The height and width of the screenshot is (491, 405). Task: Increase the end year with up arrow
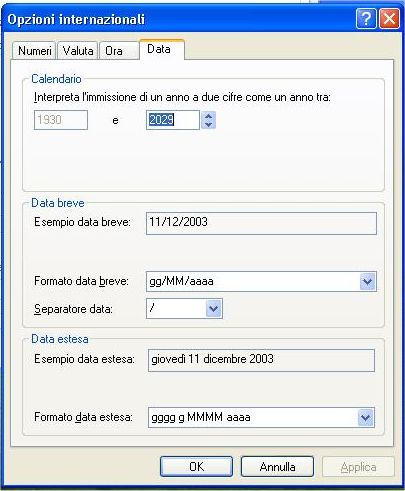[x=209, y=116]
